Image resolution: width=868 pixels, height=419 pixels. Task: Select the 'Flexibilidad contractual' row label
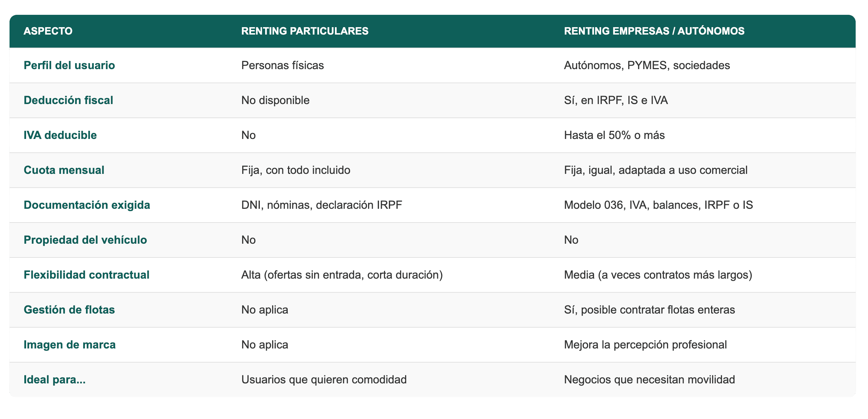pyautogui.click(x=86, y=275)
